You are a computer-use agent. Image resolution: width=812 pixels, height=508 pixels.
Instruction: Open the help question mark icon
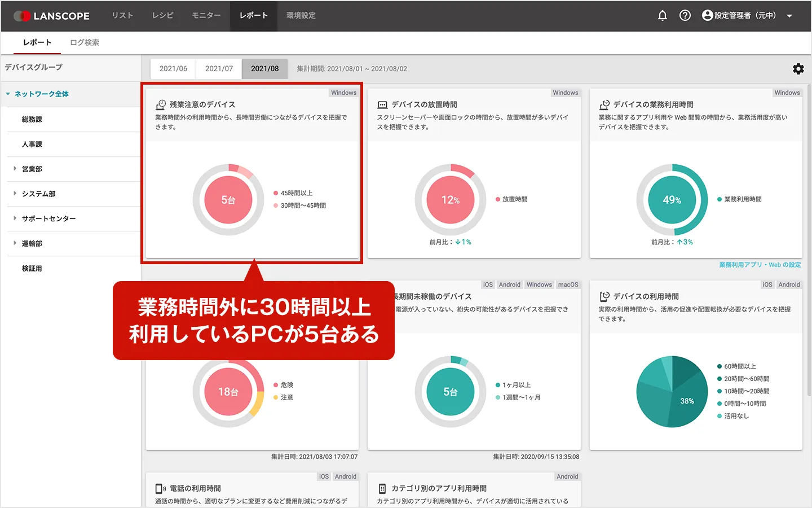click(x=685, y=16)
